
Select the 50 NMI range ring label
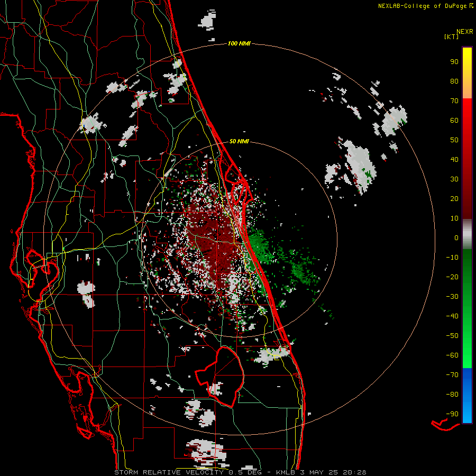(x=239, y=141)
